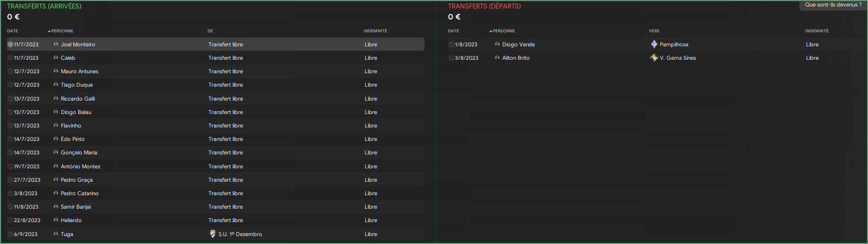868x244 pixels.
Task: Open the Pampilhosa club link
Action: (x=674, y=44)
